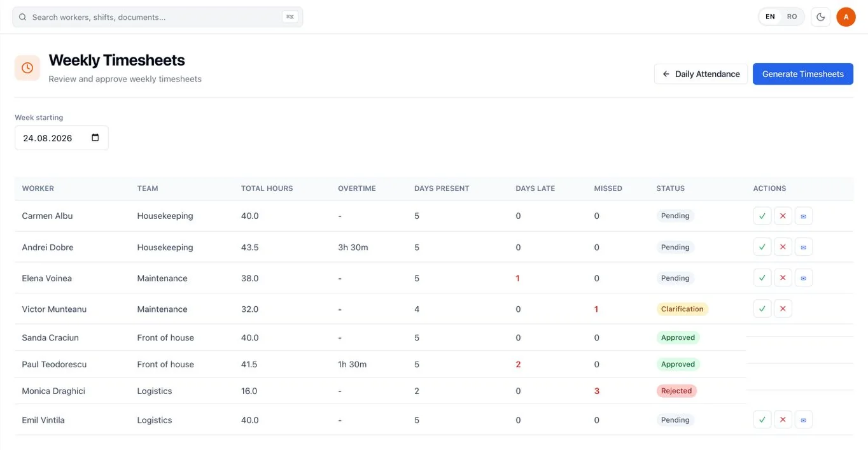Viewport: 868px width, 450px height.
Task: Click Clarification status badge for Victor Munteanu
Action: point(682,309)
